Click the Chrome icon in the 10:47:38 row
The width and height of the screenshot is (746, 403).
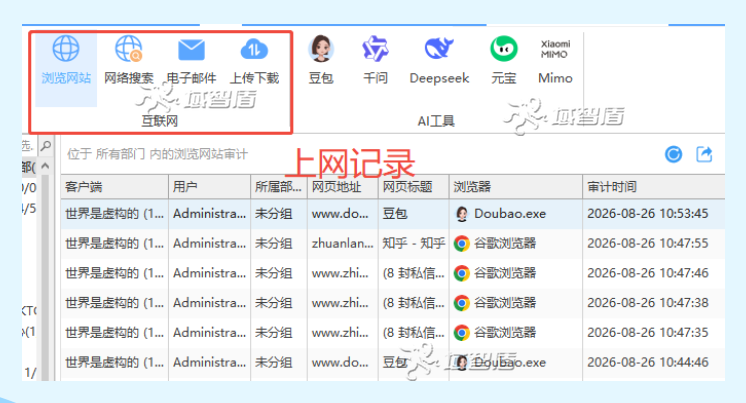[x=461, y=303]
